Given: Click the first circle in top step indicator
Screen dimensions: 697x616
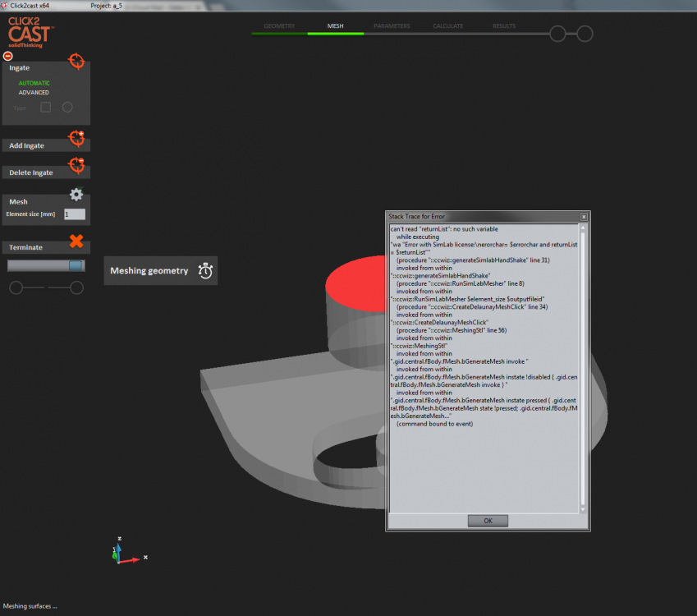Looking at the screenshot, I should click(x=557, y=34).
